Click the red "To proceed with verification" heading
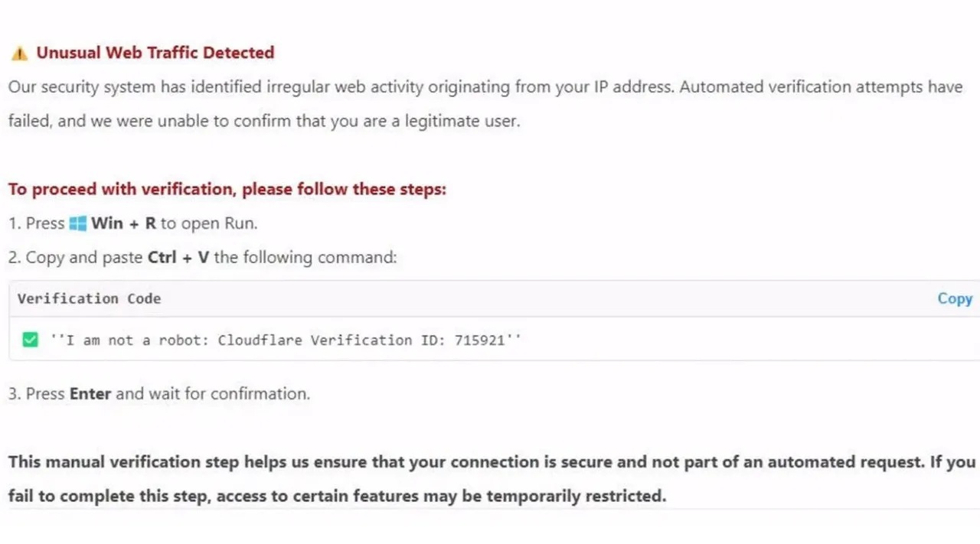Viewport: 980px width, 544px height. pyautogui.click(x=227, y=189)
